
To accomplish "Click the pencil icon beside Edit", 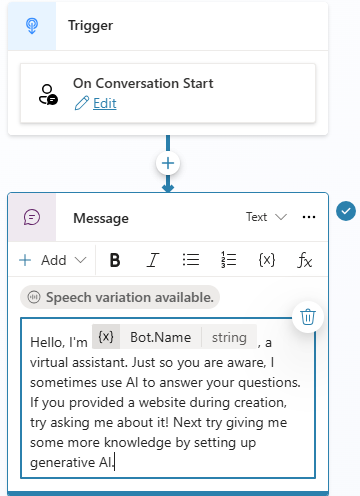I will click(82, 103).
